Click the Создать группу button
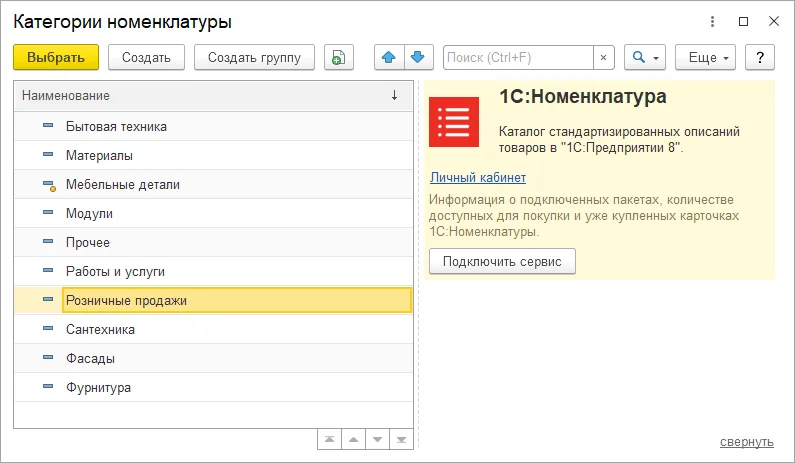 (x=255, y=57)
